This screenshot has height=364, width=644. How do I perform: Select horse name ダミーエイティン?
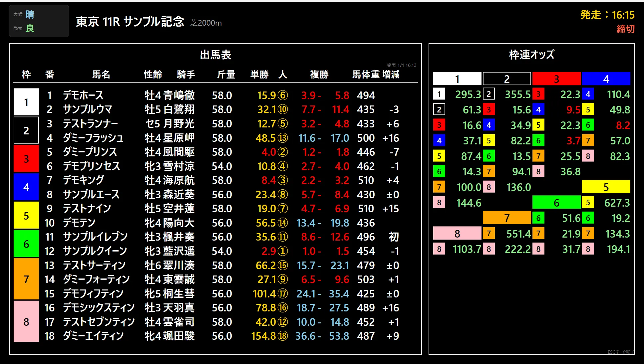pyautogui.click(x=93, y=336)
